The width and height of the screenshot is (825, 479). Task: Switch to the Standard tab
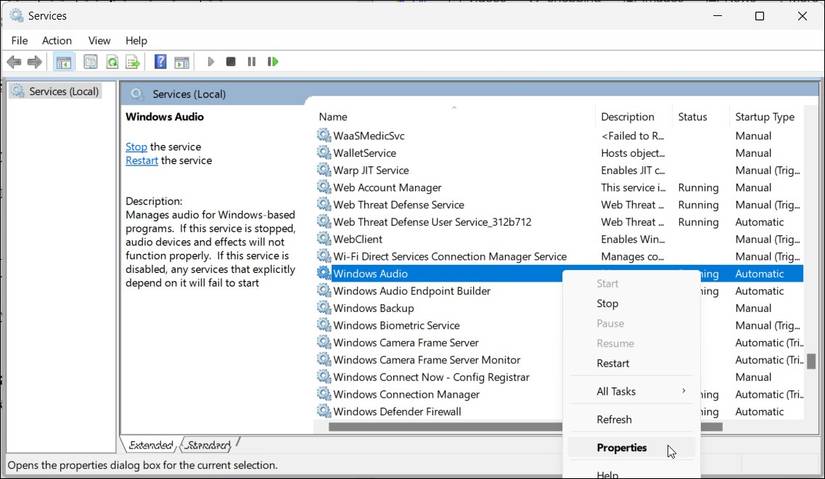pyautogui.click(x=208, y=445)
